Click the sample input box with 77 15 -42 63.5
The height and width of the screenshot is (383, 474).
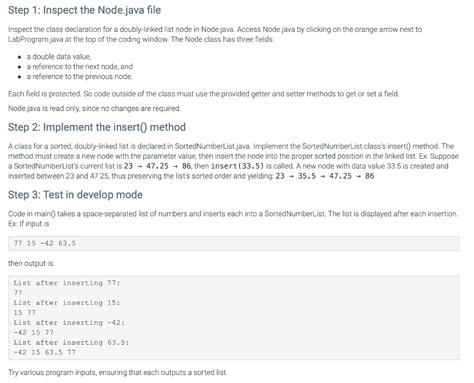(234, 243)
